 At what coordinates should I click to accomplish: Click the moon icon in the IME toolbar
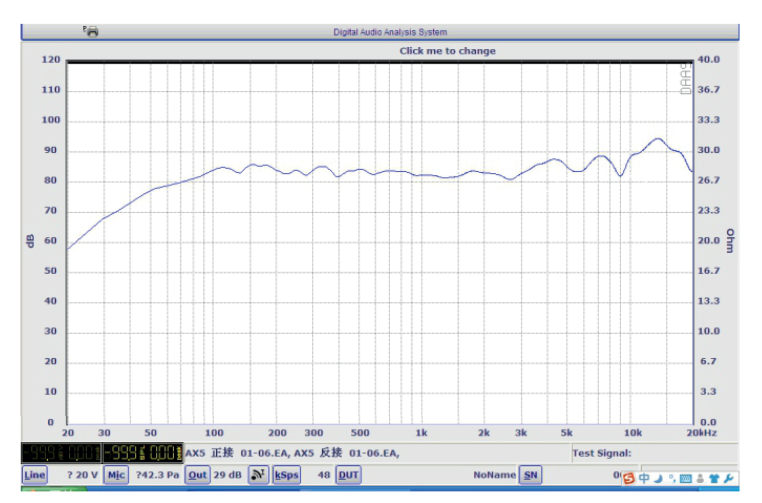click(658, 479)
